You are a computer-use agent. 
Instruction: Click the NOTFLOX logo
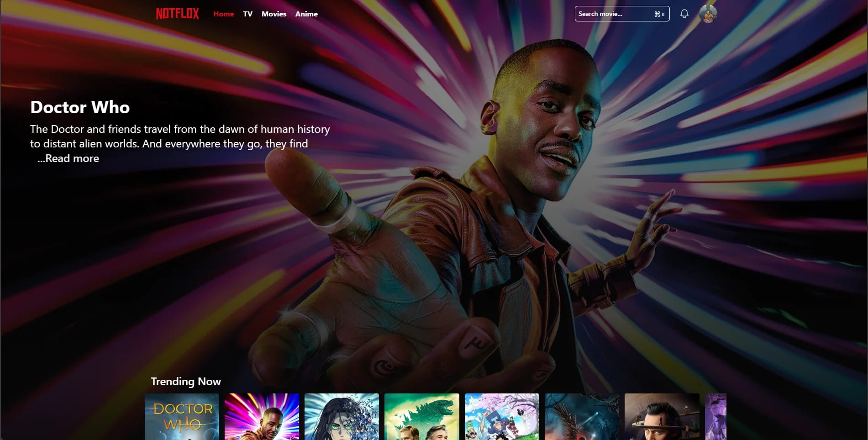[178, 14]
